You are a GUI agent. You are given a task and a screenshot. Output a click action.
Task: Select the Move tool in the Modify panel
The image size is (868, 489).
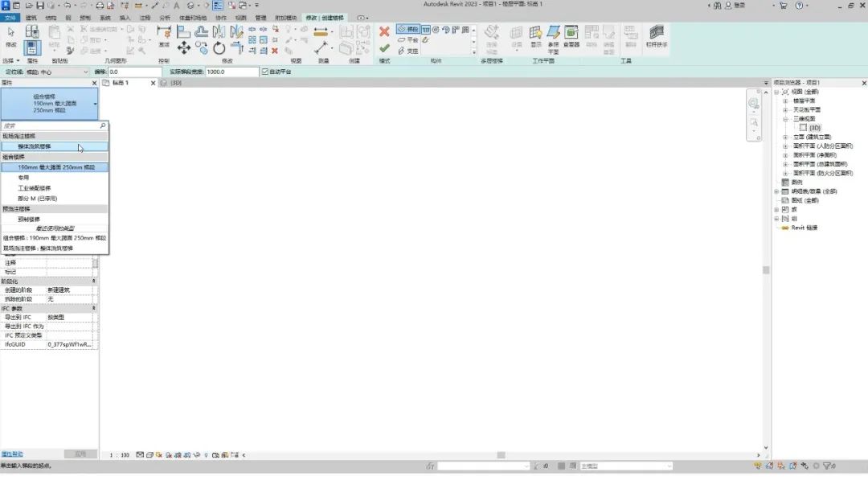pos(184,48)
